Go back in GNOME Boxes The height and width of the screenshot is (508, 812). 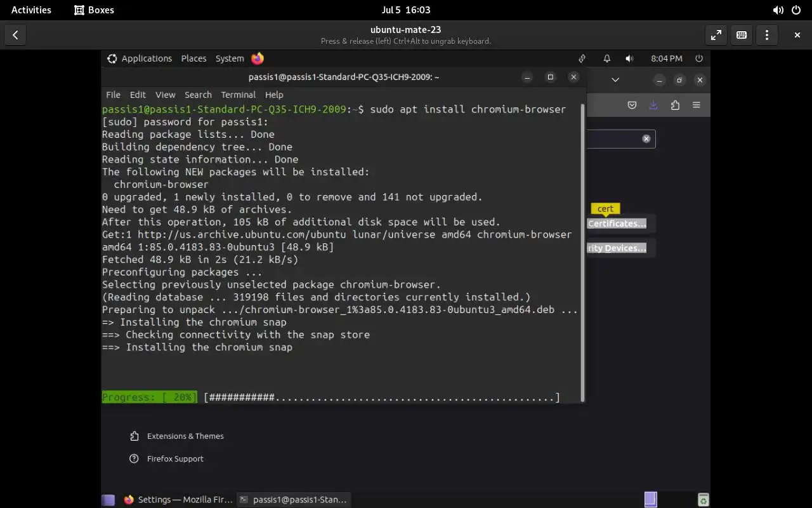pos(15,35)
